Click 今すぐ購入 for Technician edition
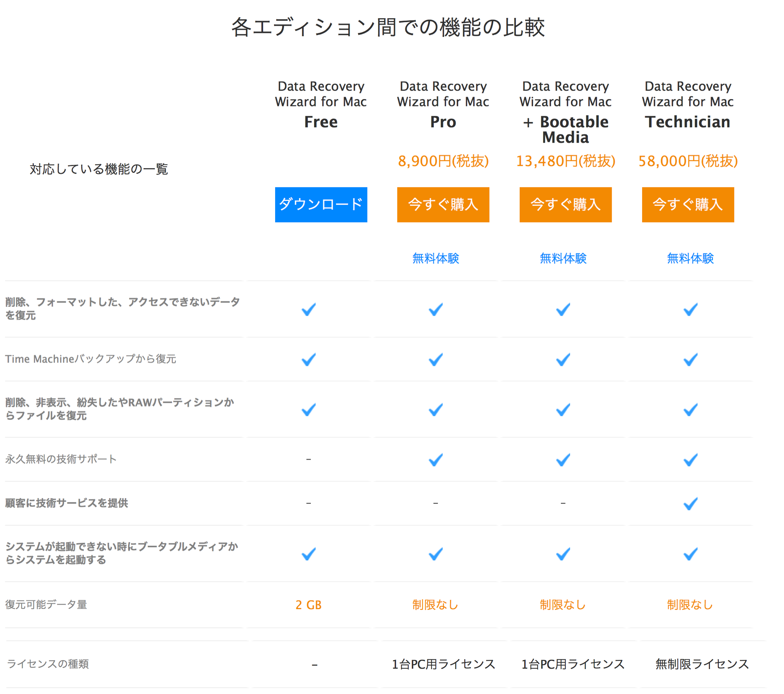The width and height of the screenshot is (784, 694). pyautogui.click(x=688, y=204)
